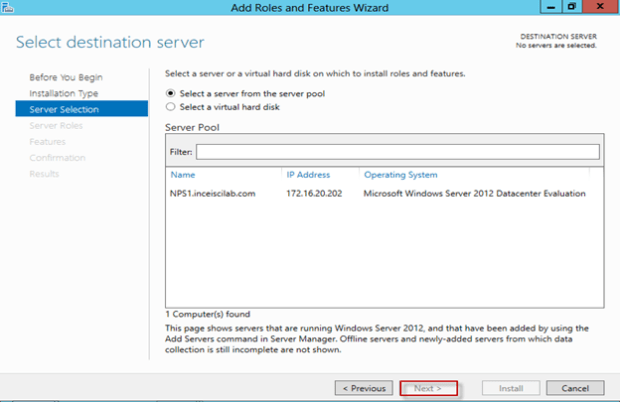
Task: Choose 'Select a virtual hard disk' option
Action: coord(171,106)
